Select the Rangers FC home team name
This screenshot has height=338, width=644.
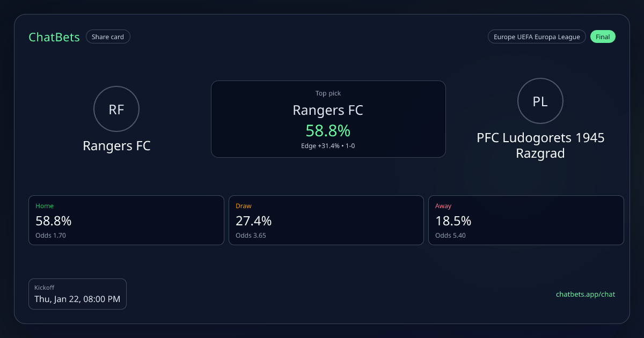tap(116, 146)
